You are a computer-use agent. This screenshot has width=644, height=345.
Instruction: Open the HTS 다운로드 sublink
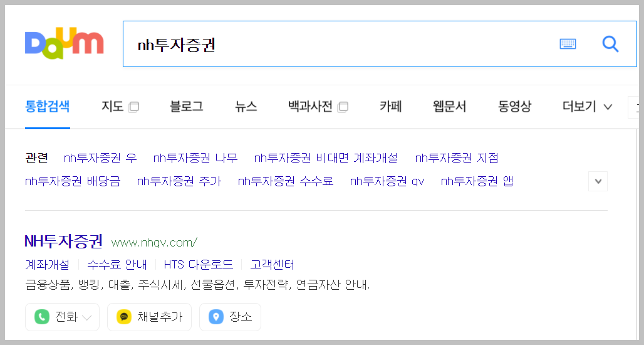tap(199, 265)
